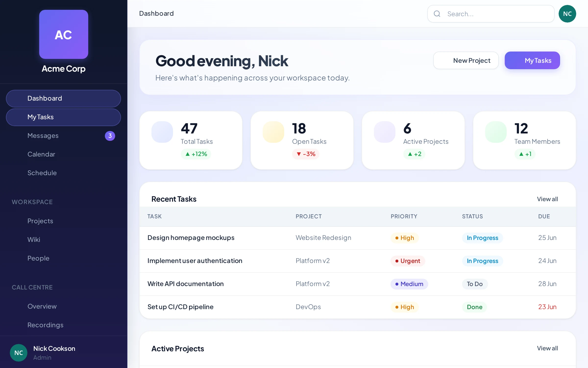588x368 pixels.
Task: Click the To Do status badge
Action: point(475,284)
